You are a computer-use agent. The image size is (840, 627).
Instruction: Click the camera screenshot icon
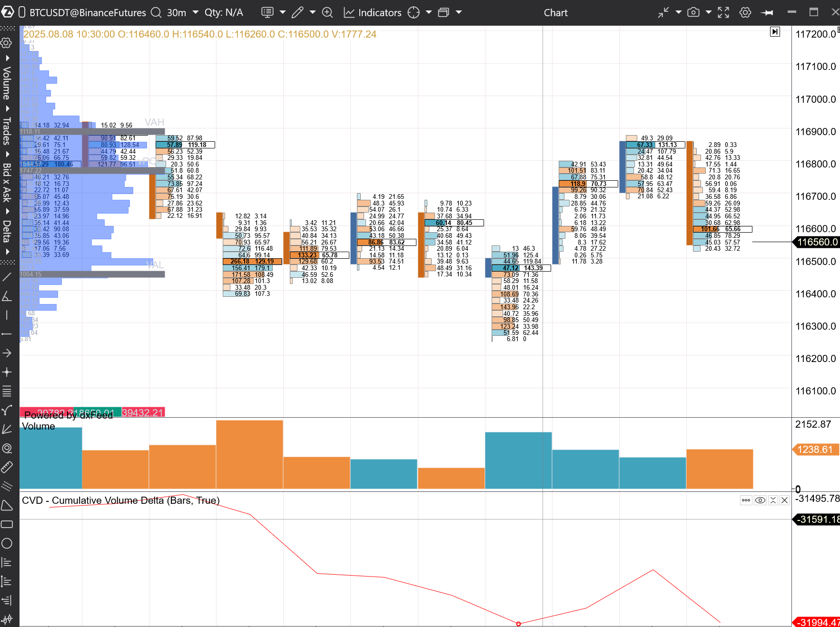(x=693, y=13)
